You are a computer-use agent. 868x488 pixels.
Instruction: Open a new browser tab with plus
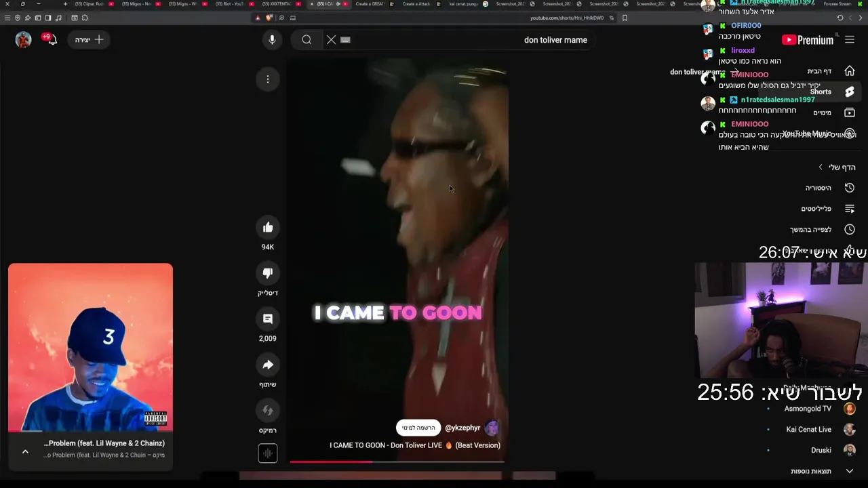click(x=65, y=4)
